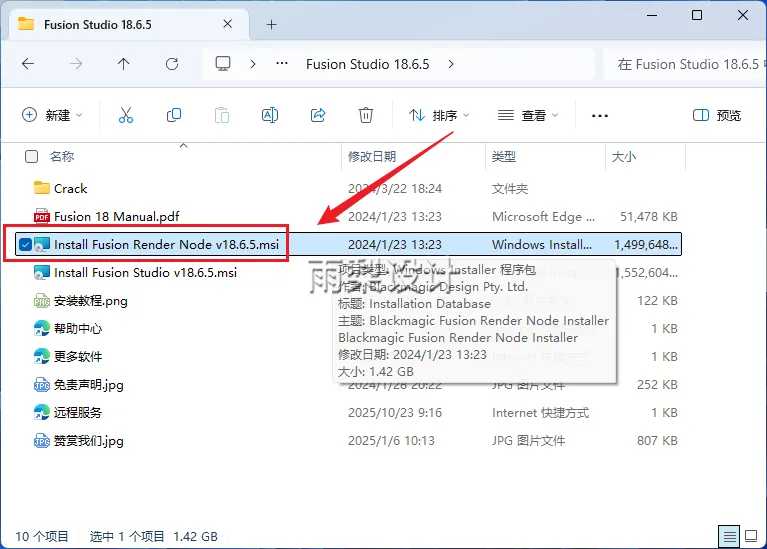Switch to large thumbnails view in status bar

751,537
